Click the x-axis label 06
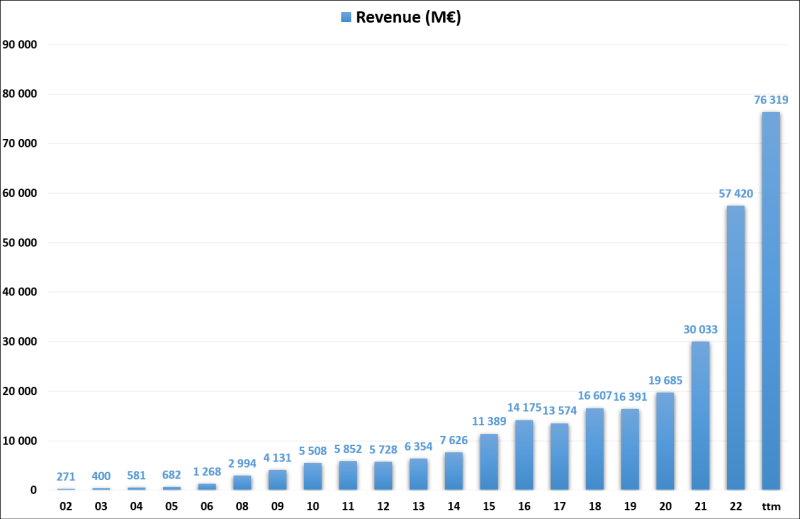This screenshot has height=519, width=800. point(207,506)
